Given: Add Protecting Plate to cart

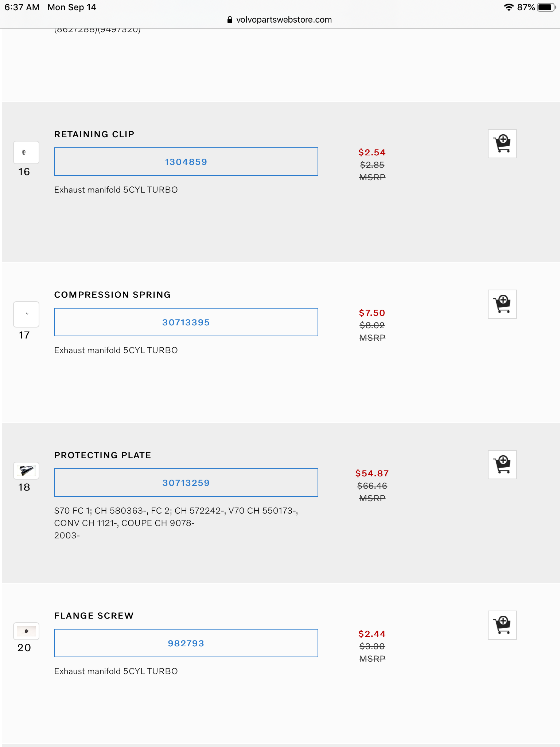Looking at the screenshot, I should (x=502, y=465).
